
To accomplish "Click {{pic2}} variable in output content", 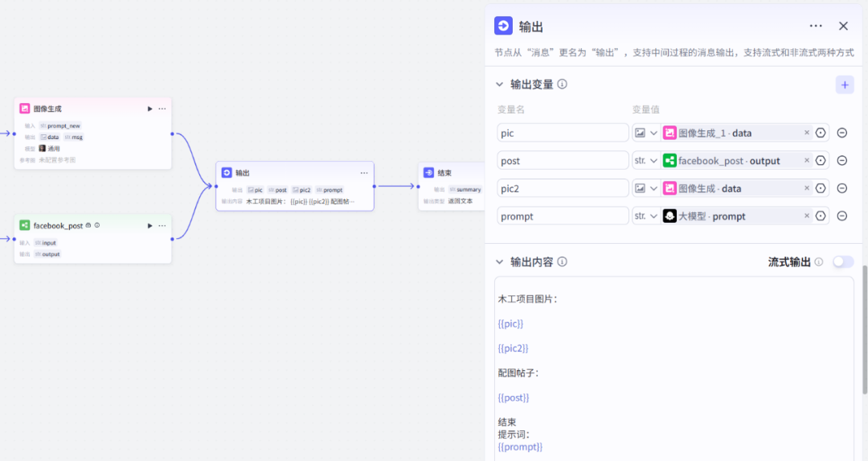I will click(x=513, y=348).
